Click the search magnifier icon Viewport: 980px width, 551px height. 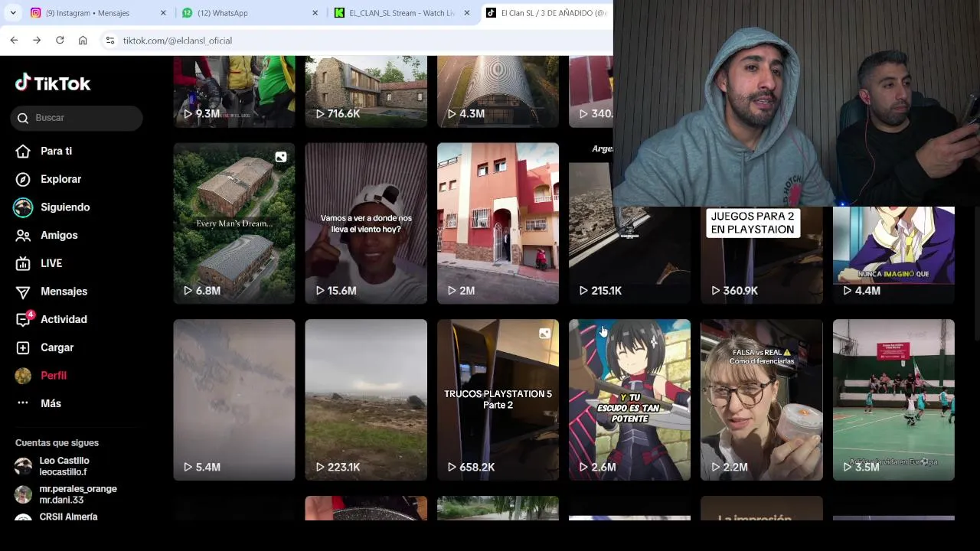tap(23, 118)
